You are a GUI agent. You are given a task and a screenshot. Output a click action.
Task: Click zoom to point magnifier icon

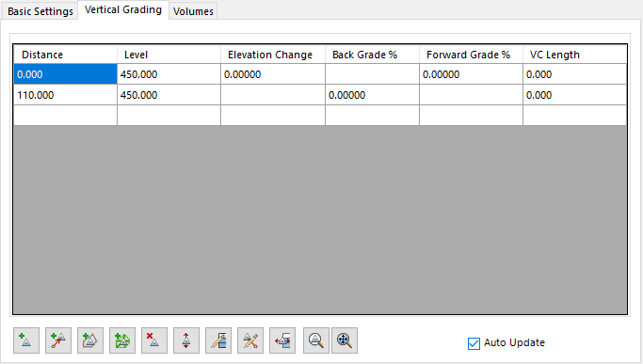(316, 340)
